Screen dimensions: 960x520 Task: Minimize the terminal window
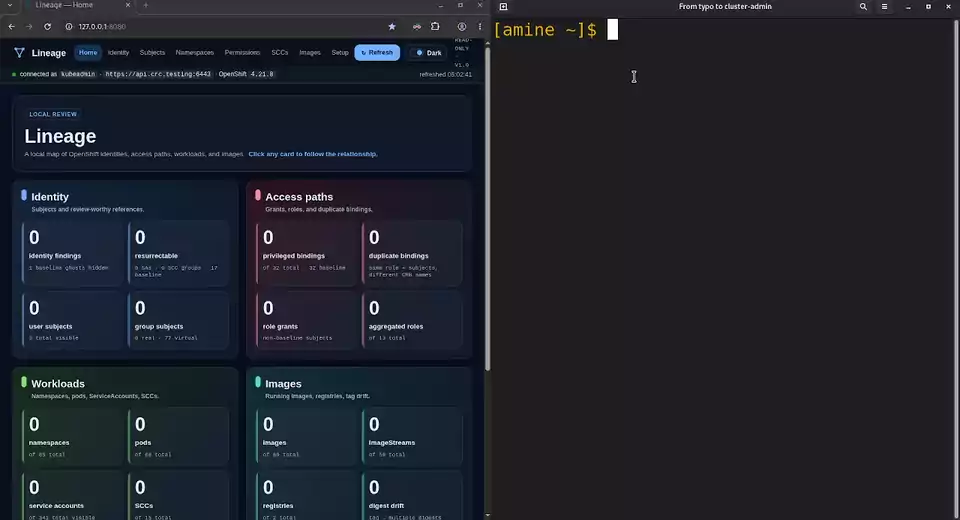coord(908,7)
